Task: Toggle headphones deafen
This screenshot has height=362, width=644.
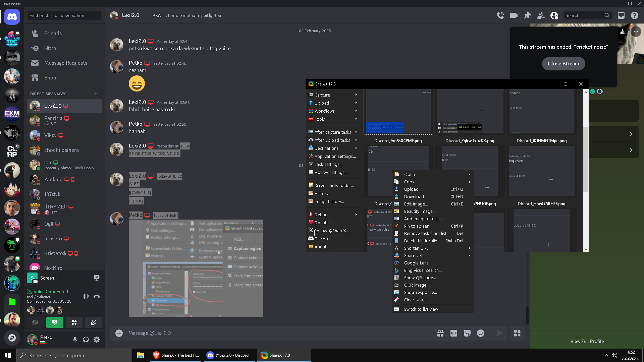Action: (86, 340)
